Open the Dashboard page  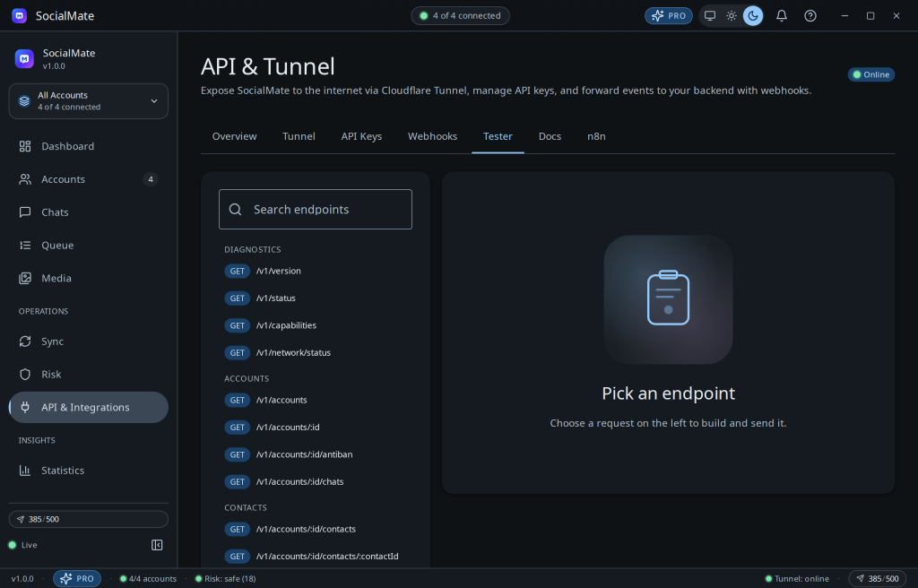point(89,146)
